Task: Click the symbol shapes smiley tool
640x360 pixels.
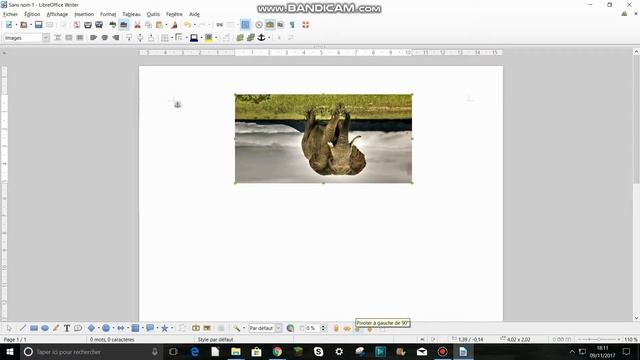Action: pos(106,328)
